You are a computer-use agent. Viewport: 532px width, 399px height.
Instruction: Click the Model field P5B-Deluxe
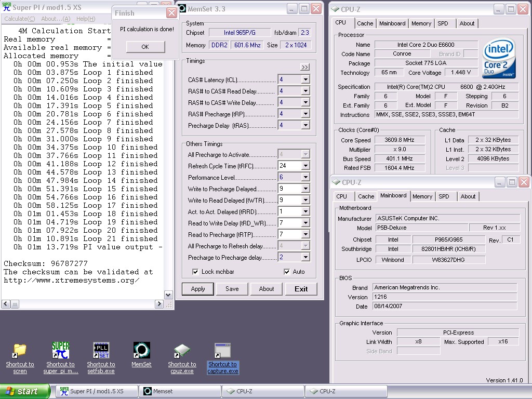[x=421, y=228]
